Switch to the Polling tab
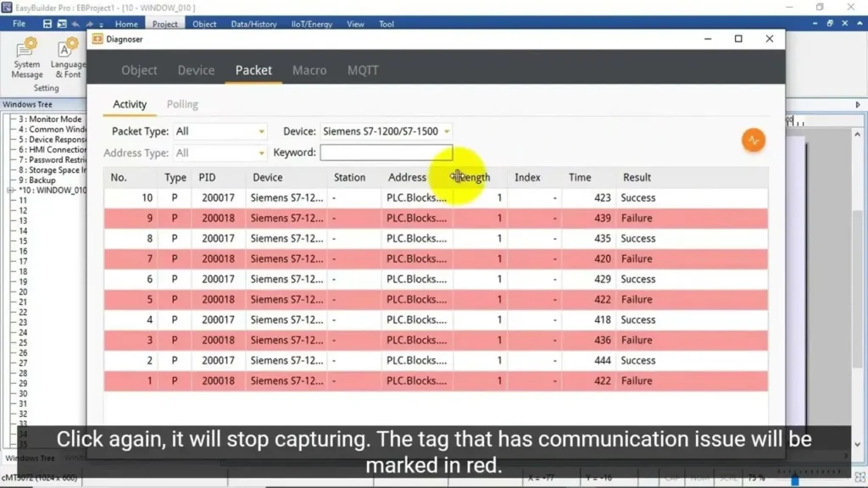This screenshot has width=868, height=488. pos(182,104)
